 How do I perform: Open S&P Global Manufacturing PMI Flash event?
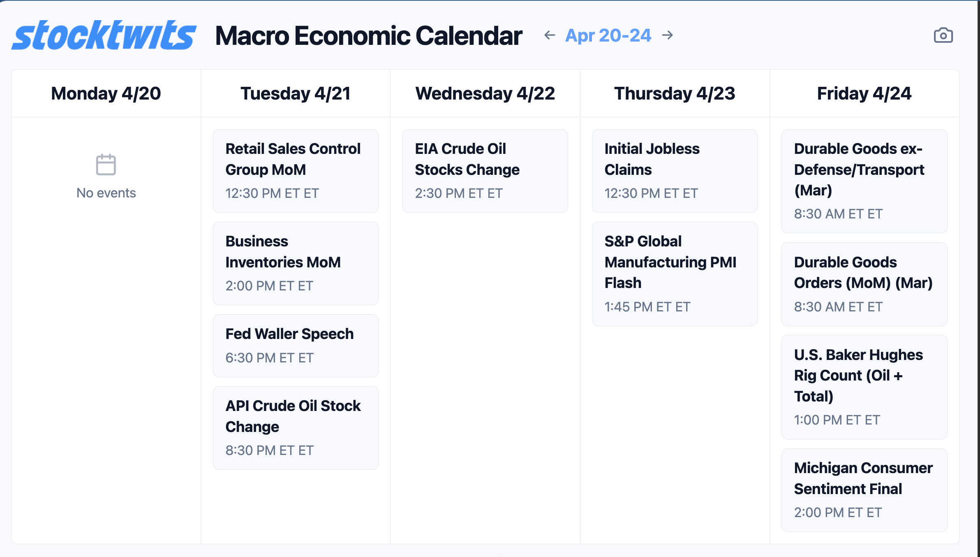pyautogui.click(x=675, y=274)
